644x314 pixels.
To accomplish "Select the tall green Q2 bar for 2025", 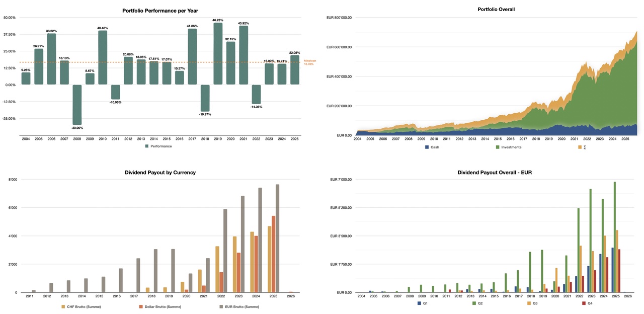I will point(614,237).
